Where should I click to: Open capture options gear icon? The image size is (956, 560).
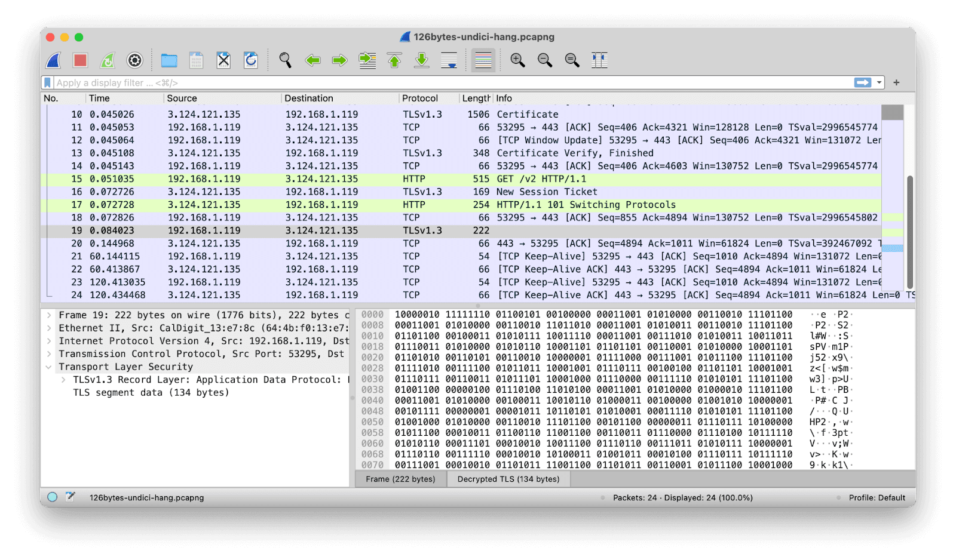pos(135,60)
